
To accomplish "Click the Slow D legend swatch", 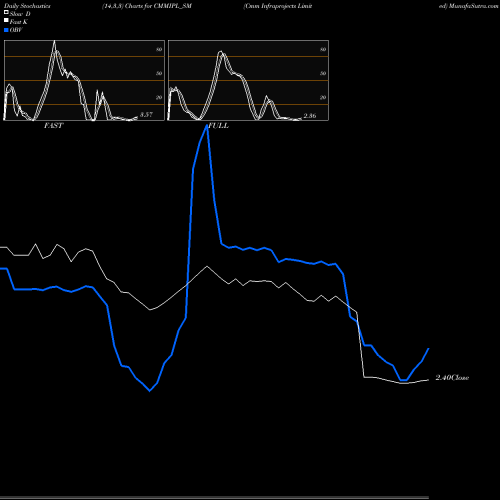I will point(6,12).
